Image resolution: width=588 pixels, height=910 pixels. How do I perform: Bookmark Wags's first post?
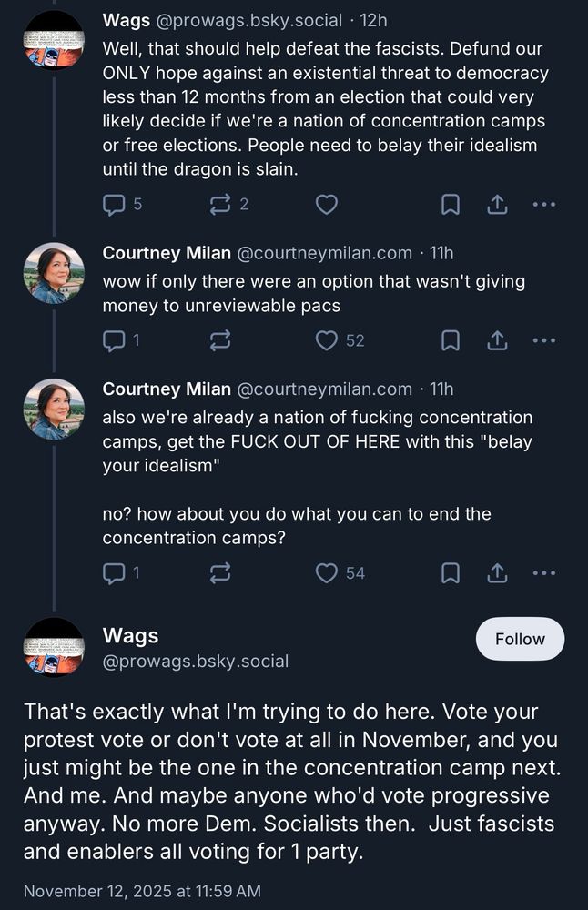click(449, 205)
